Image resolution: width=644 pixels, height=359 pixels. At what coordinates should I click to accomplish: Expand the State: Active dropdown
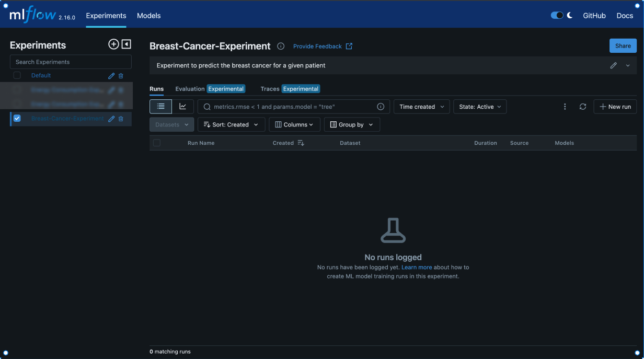pos(480,107)
